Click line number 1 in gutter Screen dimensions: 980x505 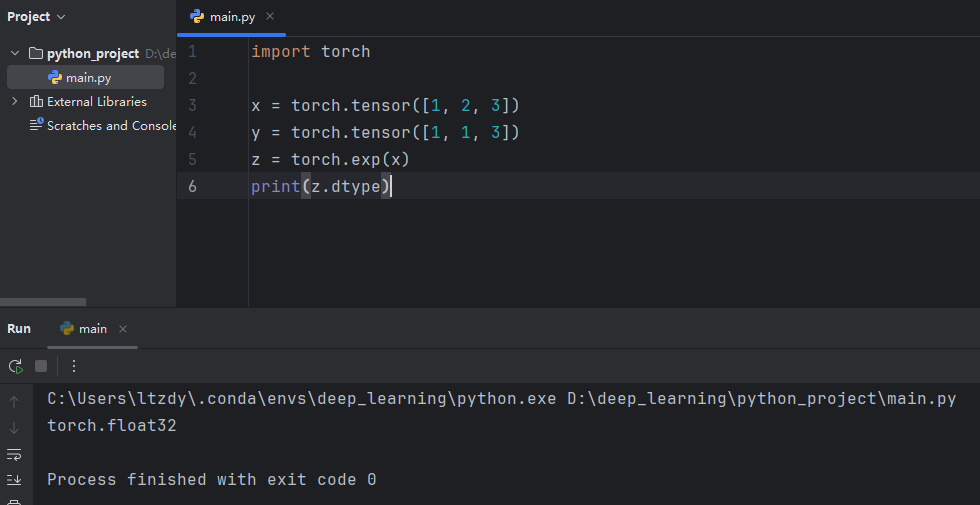coord(192,52)
